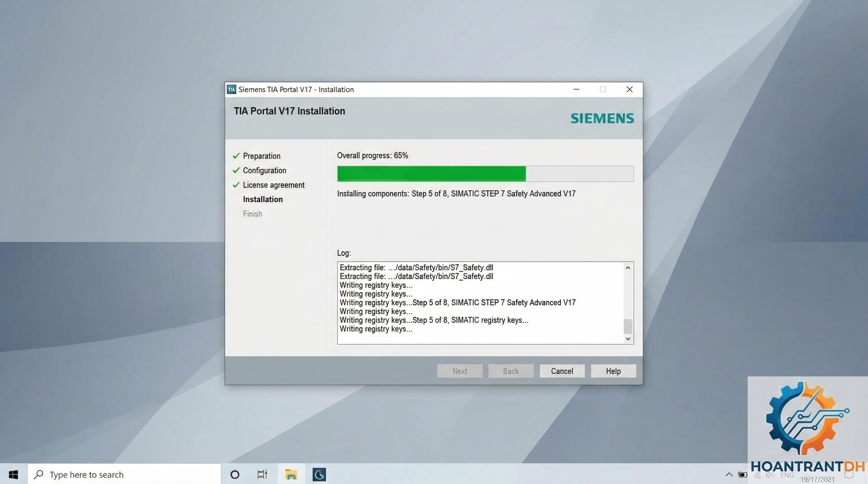
Task: Open the Windows Start menu
Action: pos(14,475)
